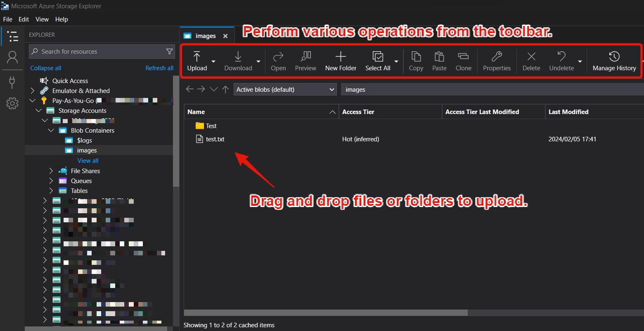Expand the Queues node
Image resolution: width=644 pixels, height=331 pixels.
51,181
